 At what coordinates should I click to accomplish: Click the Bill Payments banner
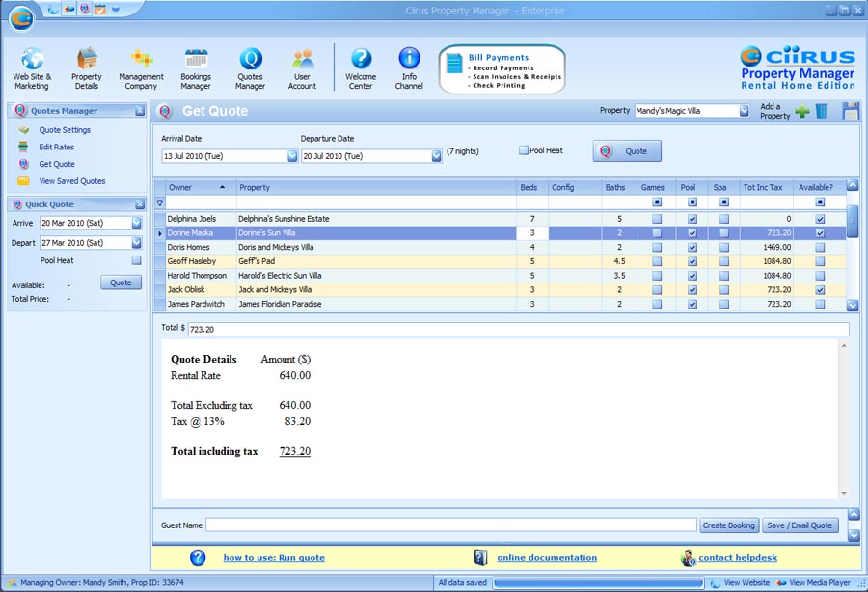click(x=502, y=69)
